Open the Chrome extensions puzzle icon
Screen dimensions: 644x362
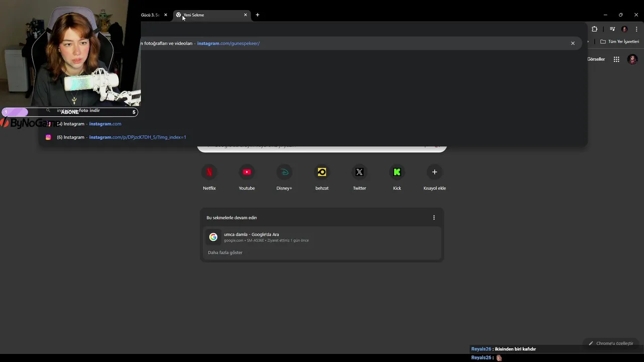(x=594, y=29)
